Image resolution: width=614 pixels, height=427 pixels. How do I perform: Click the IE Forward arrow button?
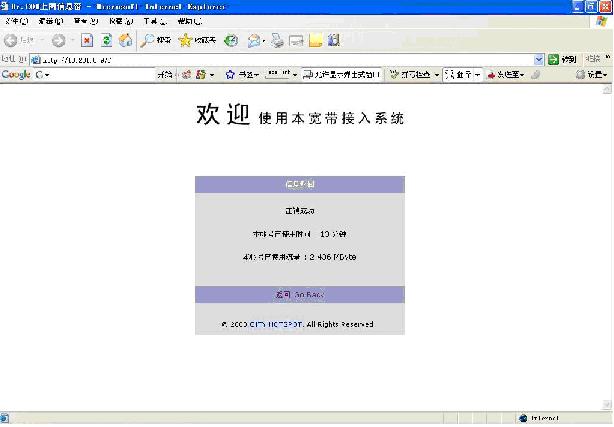pyautogui.click(x=58, y=41)
